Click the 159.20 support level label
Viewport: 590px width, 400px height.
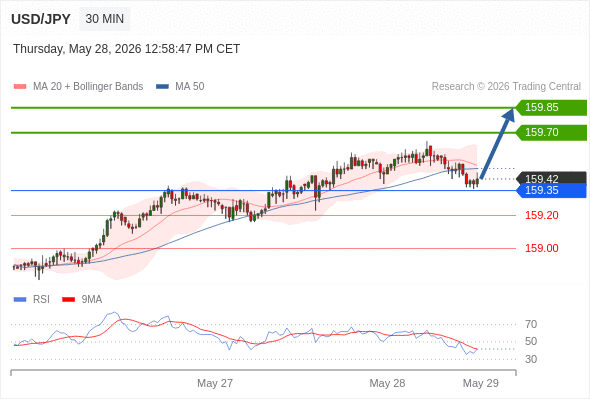pyautogui.click(x=542, y=215)
